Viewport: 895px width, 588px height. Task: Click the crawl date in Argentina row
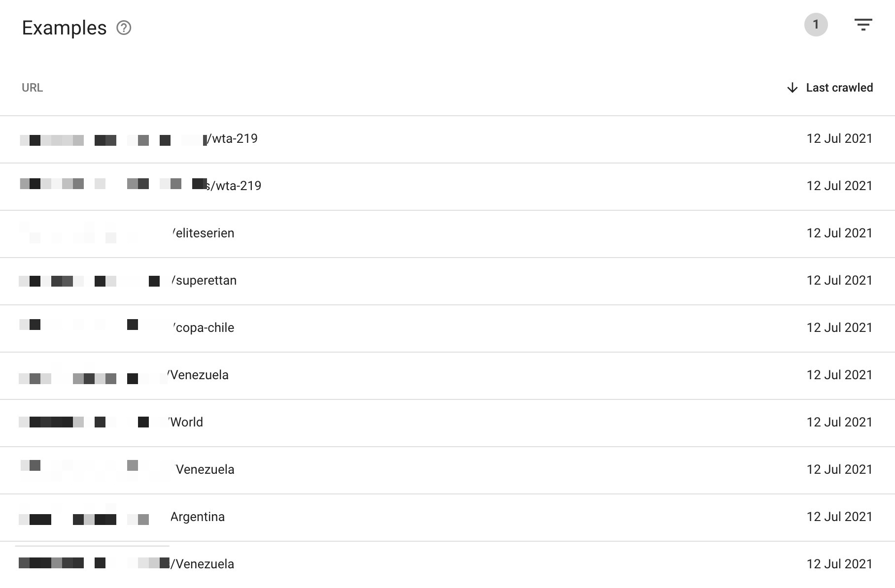(x=839, y=517)
